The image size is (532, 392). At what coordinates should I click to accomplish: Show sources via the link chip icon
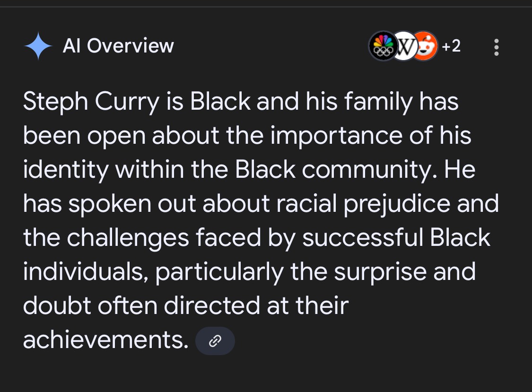tap(215, 341)
